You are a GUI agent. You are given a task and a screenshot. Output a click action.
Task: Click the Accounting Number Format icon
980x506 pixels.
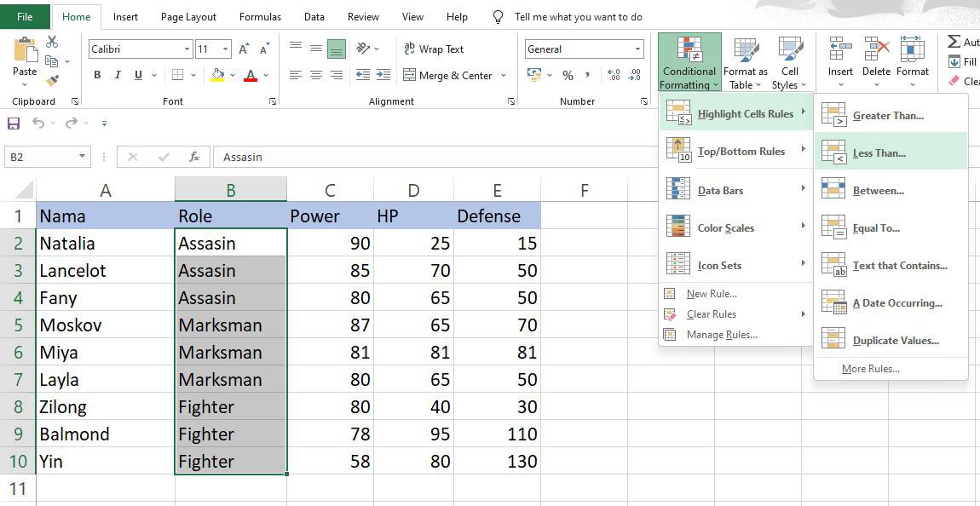coord(534,75)
